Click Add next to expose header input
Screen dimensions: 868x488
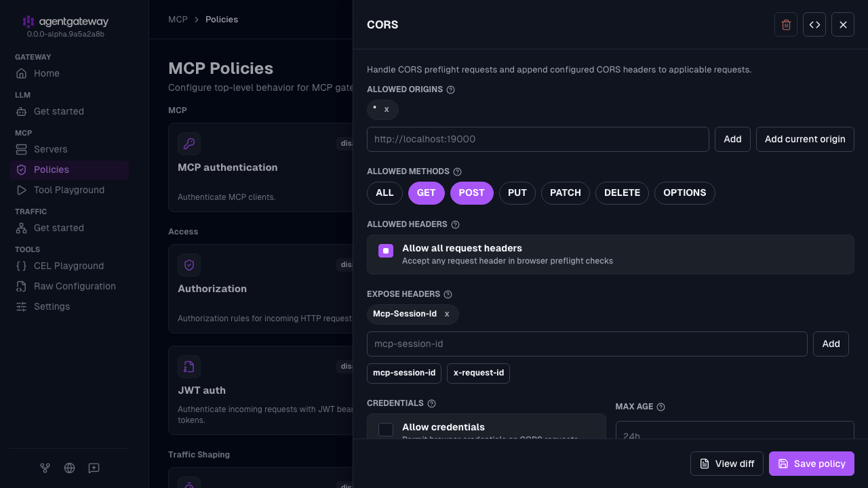point(831,344)
